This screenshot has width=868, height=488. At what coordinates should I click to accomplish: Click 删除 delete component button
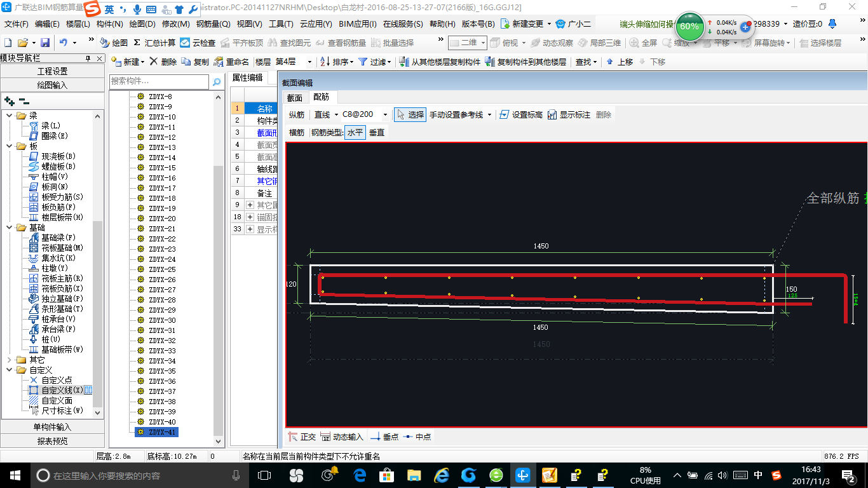tap(163, 62)
